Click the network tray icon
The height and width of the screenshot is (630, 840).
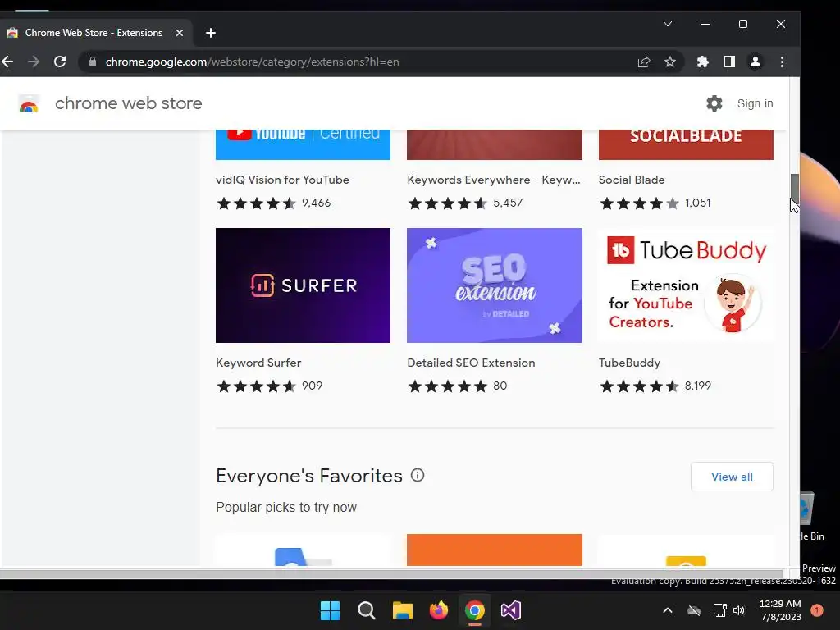point(719,610)
